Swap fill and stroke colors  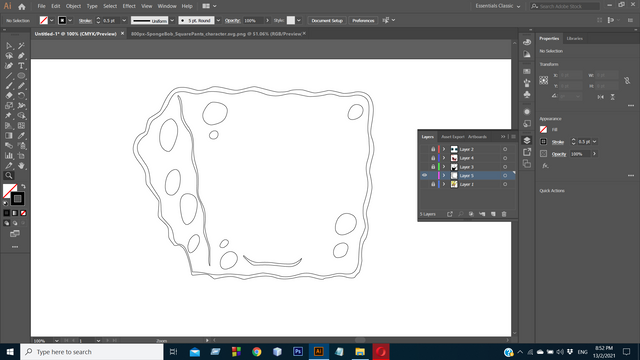23,187
